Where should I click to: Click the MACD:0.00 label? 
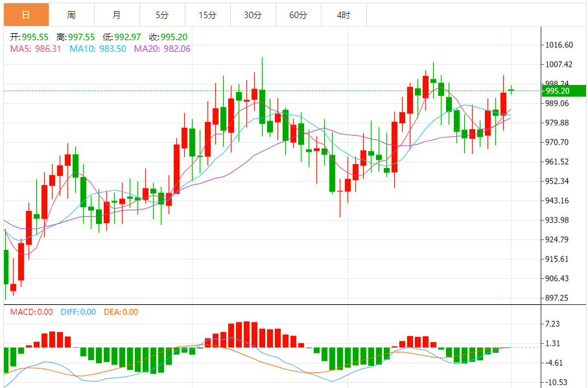tap(32, 312)
